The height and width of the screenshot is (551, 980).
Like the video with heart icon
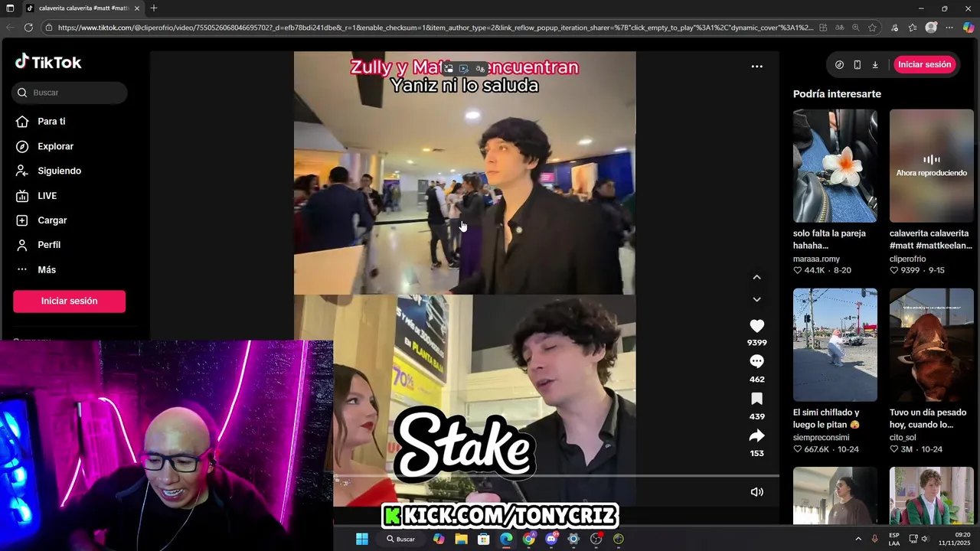[756, 326]
